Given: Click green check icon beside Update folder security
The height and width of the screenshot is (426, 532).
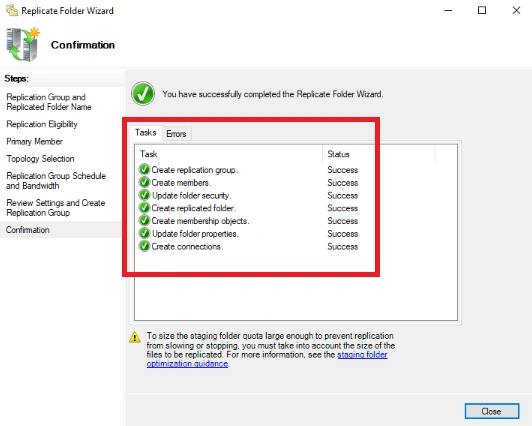Looking at the screenshot, I should (144, 195).
